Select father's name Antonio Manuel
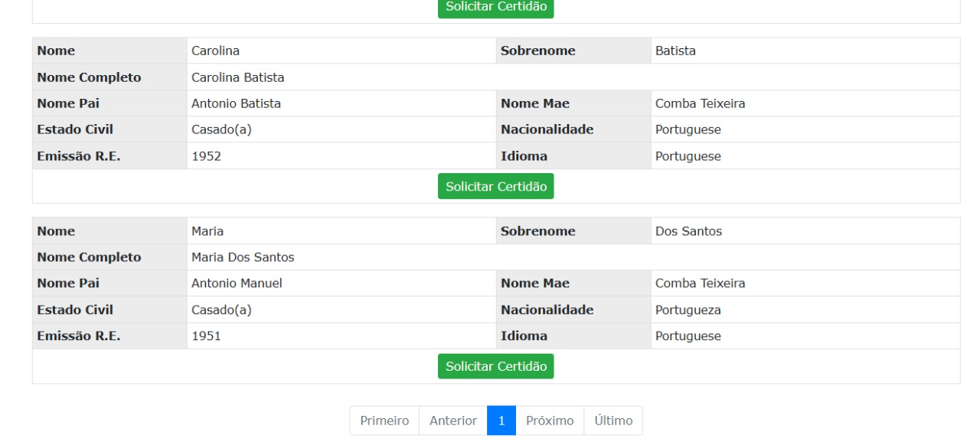Image resolution: width=980 pixels, height=442 pixels. pos(237,283)
